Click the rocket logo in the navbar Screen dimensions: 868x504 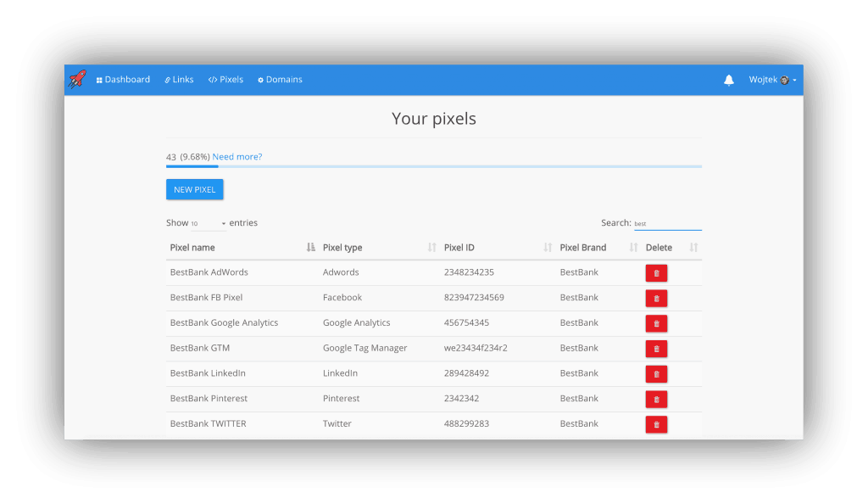click(x=77, y=79)
